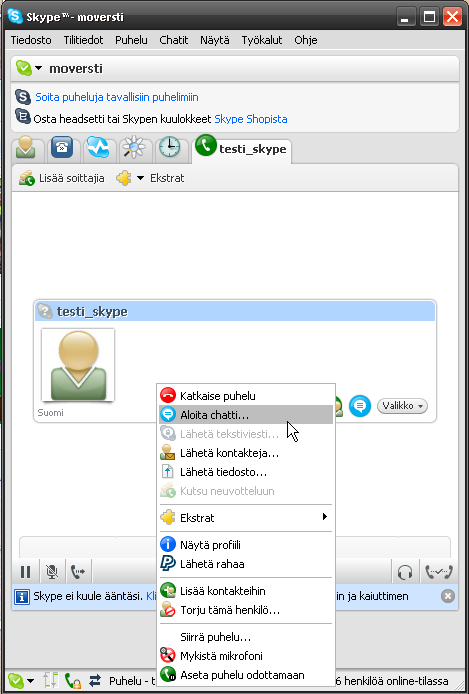Click the online users count text

point(392,681)
